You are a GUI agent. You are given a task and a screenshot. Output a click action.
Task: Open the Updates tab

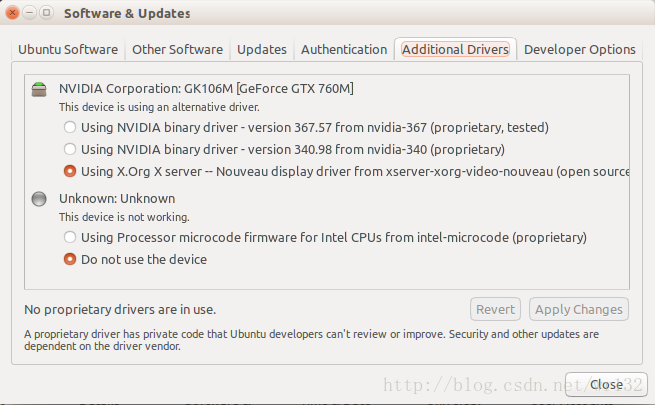point(262,50)
